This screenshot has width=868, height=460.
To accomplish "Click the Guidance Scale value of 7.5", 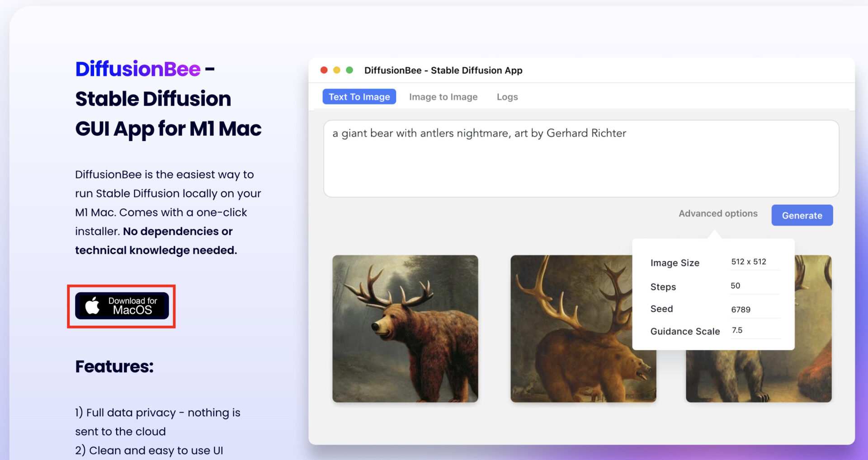I will 737,330.
